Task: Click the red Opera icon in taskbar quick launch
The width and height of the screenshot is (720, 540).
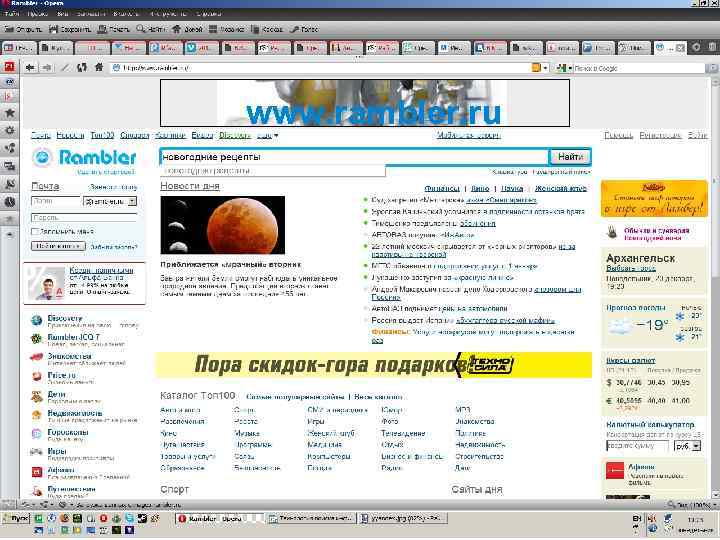Action: coord(103,518)
